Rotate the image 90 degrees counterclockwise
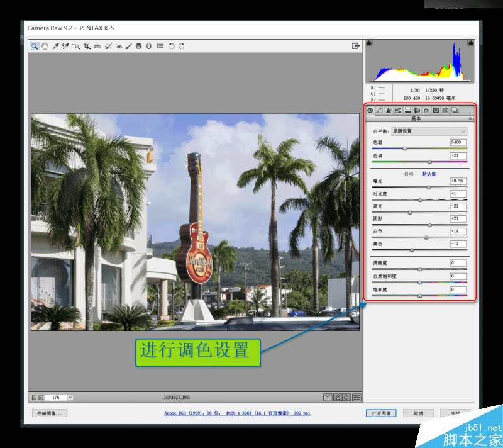The width and height of the screenshot is (503, 448). (170, 45)
